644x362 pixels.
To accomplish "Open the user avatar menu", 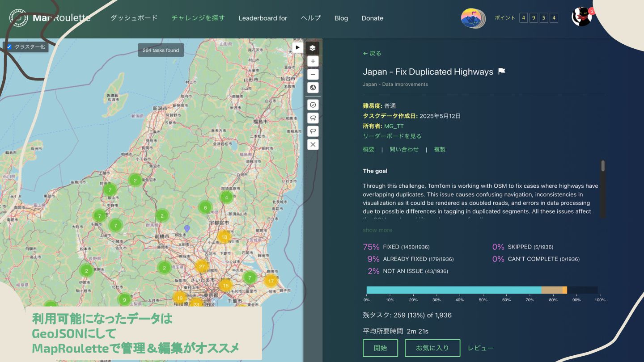I will 581,17.
